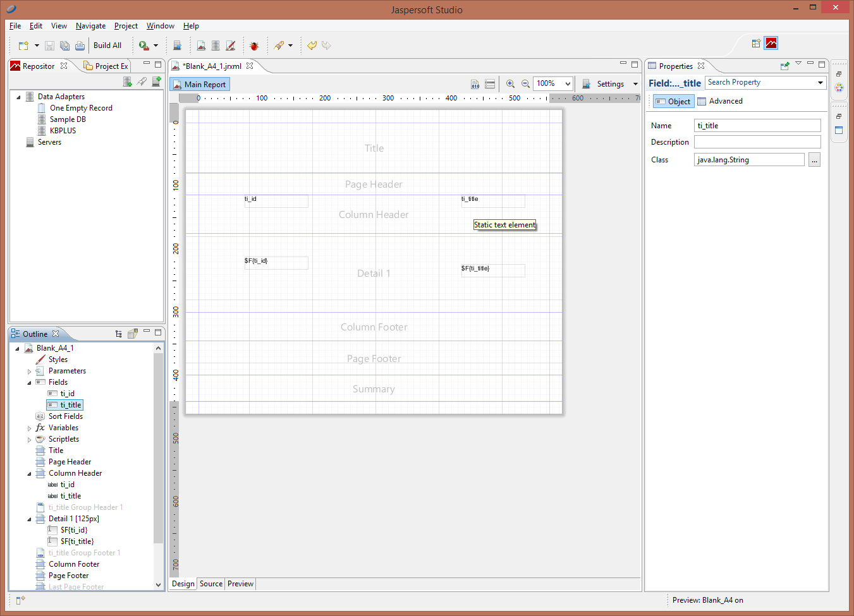The height and width of the screenshot is (616, 854).
Task: Open the zoom level 100% combo box
Action: coord(553,83)
